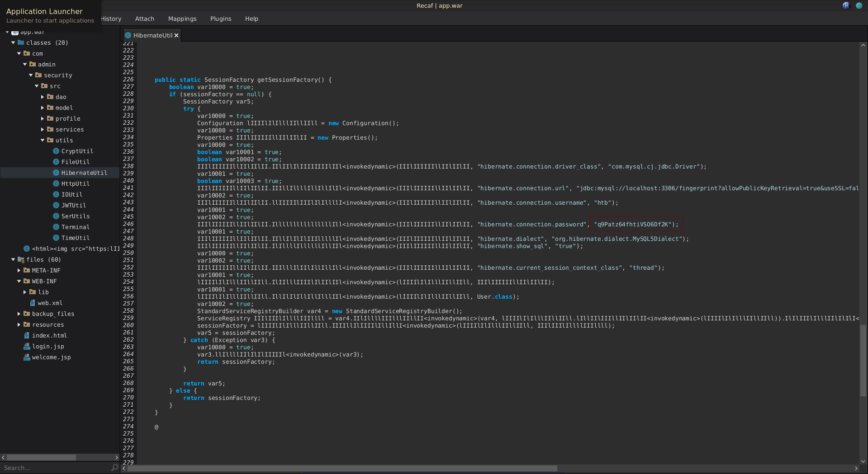The height and width of the screenshot is (474, 868).
Task: Open the Plugins menu
Action: point(220,19)
